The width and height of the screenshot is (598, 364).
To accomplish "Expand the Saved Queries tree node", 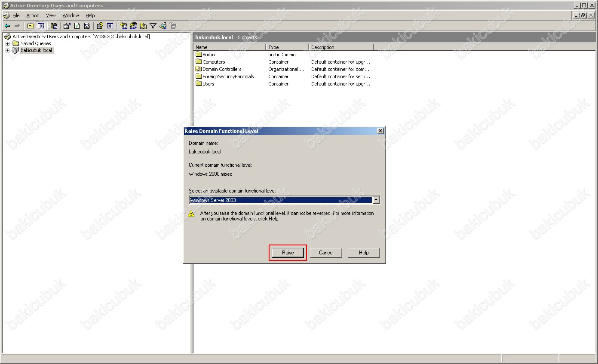I will pyautogui.click(x=7, y=43).
